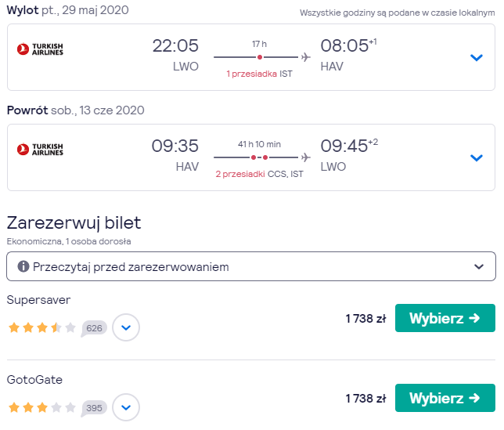
Task: Click the 1 przesiadka IST stopover label
Action: [x=259, y=74]
